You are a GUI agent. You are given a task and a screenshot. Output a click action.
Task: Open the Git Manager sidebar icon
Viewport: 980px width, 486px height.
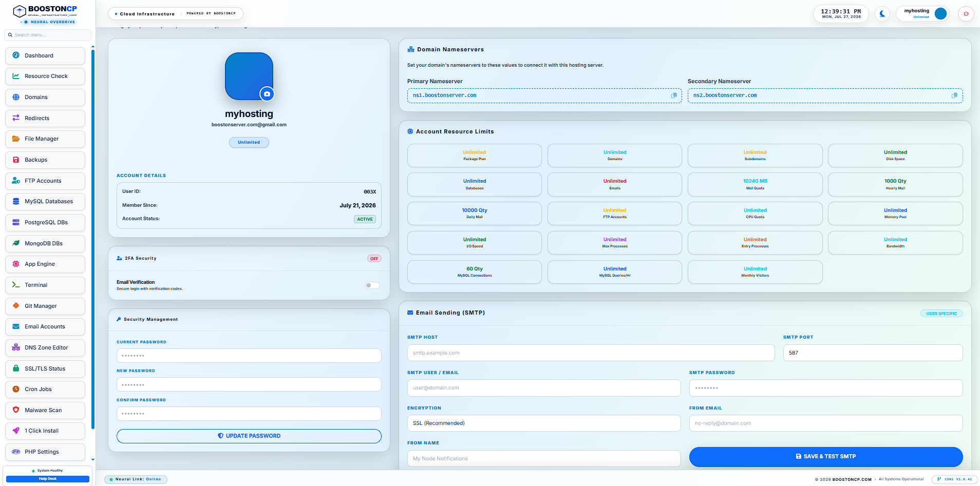16,306
